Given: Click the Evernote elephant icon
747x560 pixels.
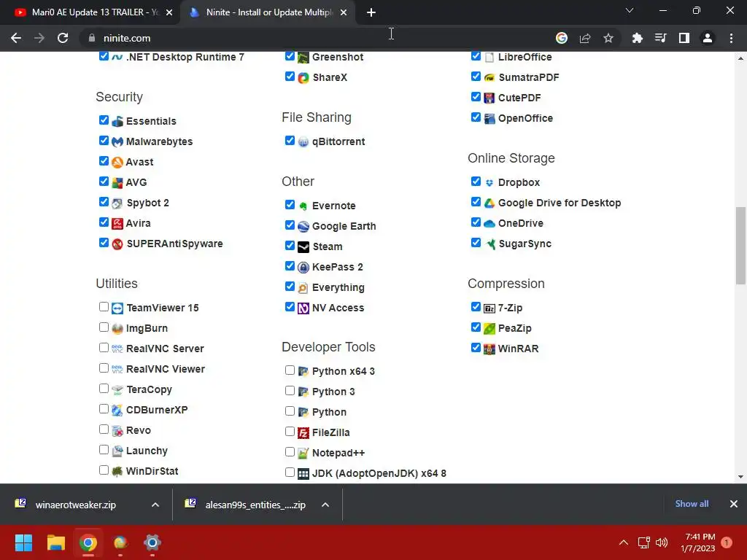Looking at the screenshot, I should pyautogui.click(x=303, y=206).
